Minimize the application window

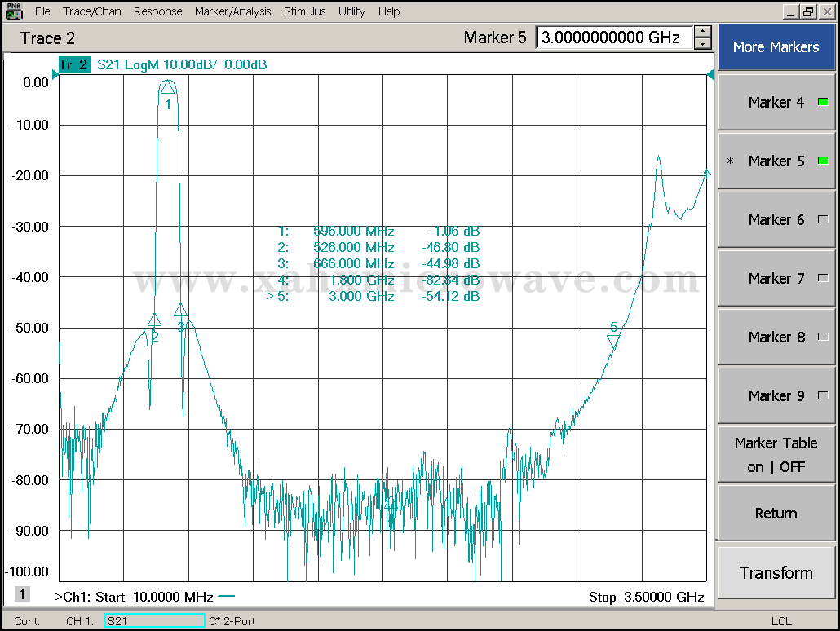791,11
